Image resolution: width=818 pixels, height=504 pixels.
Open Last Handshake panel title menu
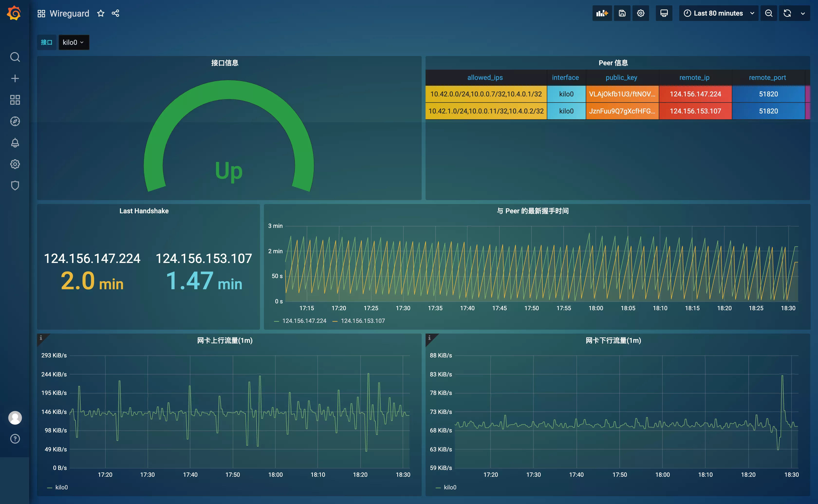click(x=144, y=211)
